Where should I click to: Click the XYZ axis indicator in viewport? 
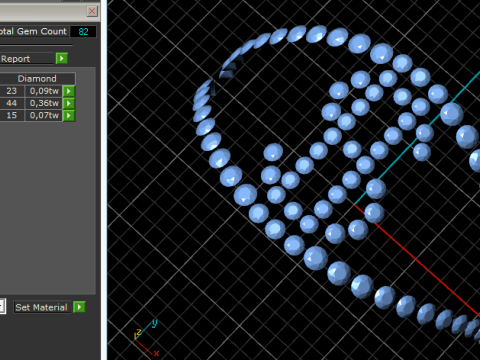click(146, 337)
